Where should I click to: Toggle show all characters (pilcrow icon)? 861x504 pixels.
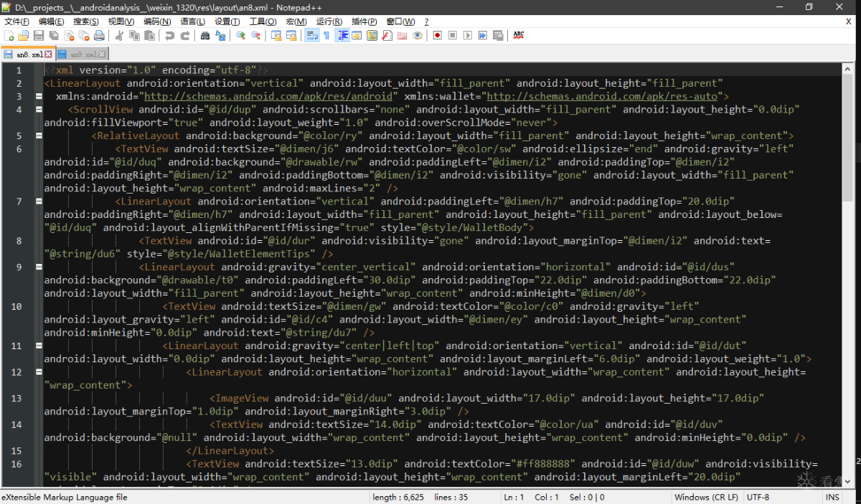point(326,35)
